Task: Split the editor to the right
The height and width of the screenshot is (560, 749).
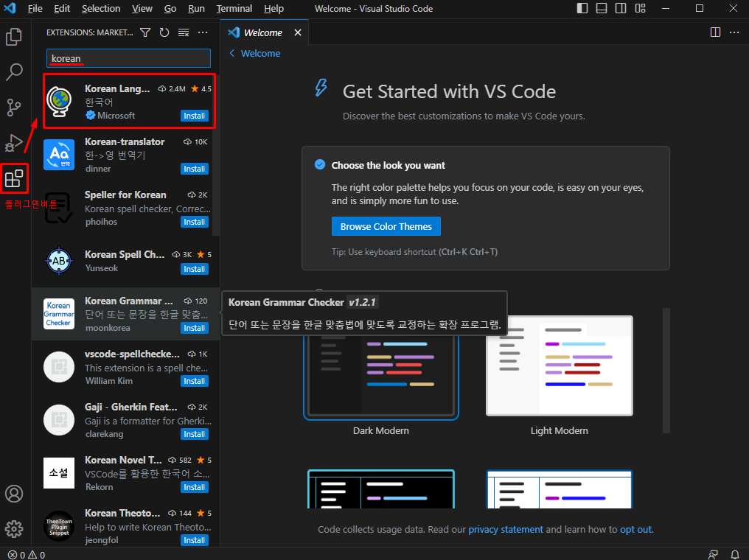Action: [x=715, y=32]
